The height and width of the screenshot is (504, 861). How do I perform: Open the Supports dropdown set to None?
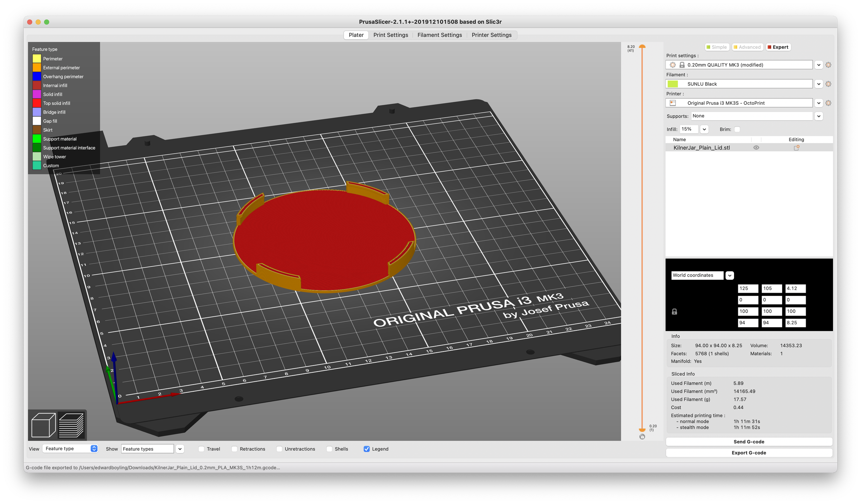[x=819, y=116]
